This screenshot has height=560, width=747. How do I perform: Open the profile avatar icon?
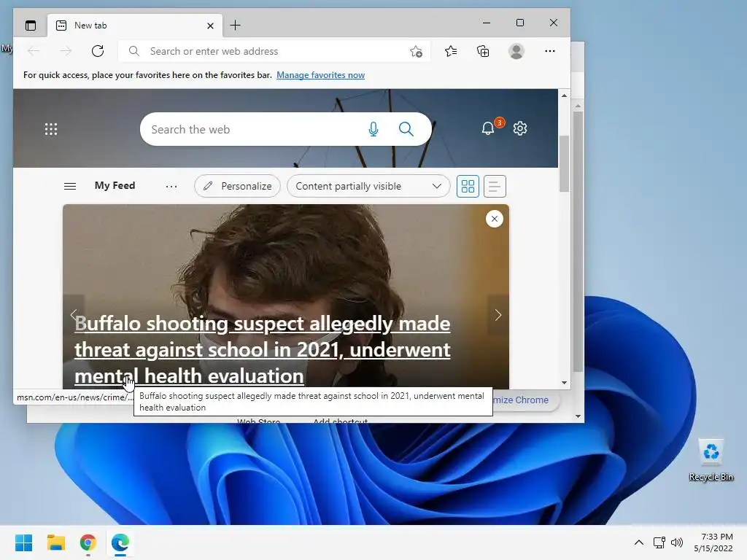click(516, 51)
